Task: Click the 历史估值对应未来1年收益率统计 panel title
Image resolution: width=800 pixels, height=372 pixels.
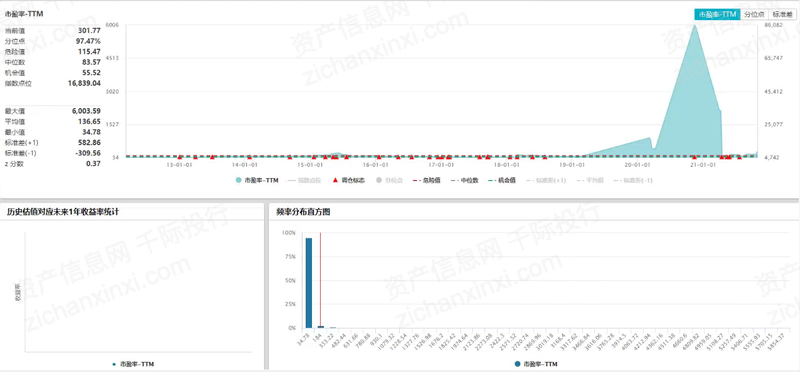Action: point(63,212)
